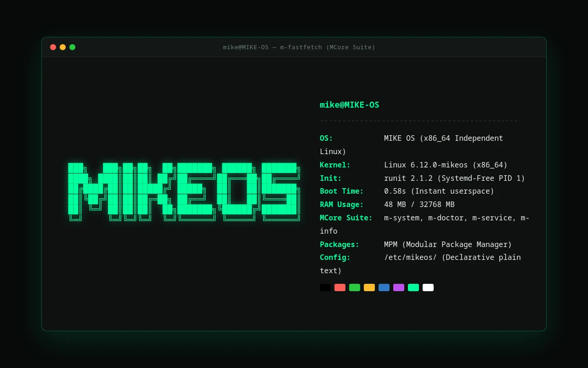The image size is (588, 368).
Task: Click the 'Boot Time:' label
Action: click(342, 191)
